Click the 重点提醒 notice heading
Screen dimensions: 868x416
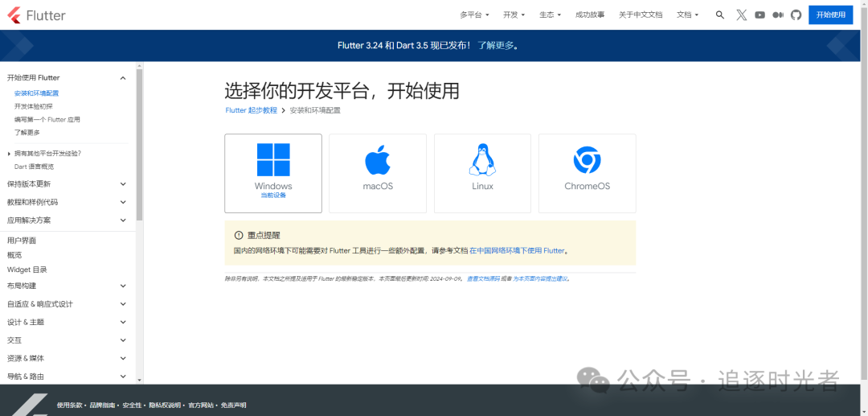point(264,236)
